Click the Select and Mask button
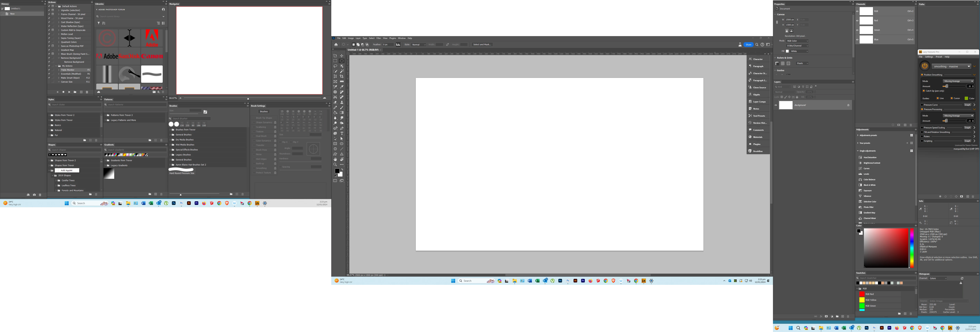The height and width of the screenshot is (332, 980). 482,45
